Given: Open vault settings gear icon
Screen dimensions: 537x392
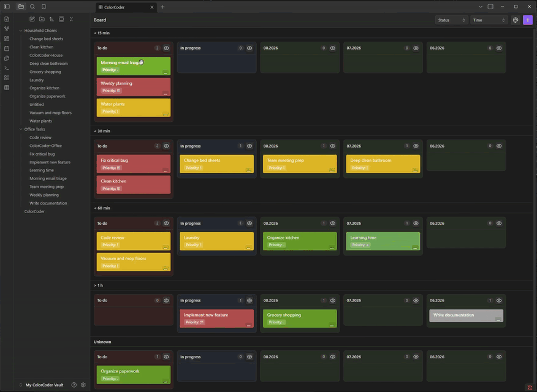Looking at the screenshot, I should pyautogui.click(x=83, y=385).
